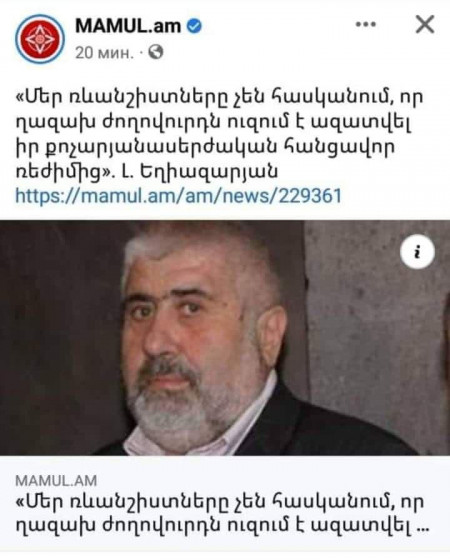Open the three-dot post options menu

(366, 25)
